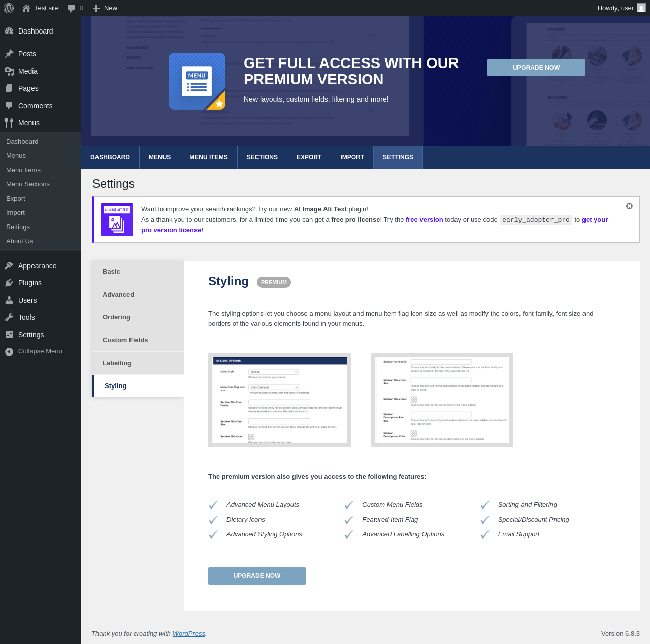Open the Dashboard plugin tab
Screen dimensions: 650x644
[110, 157]
